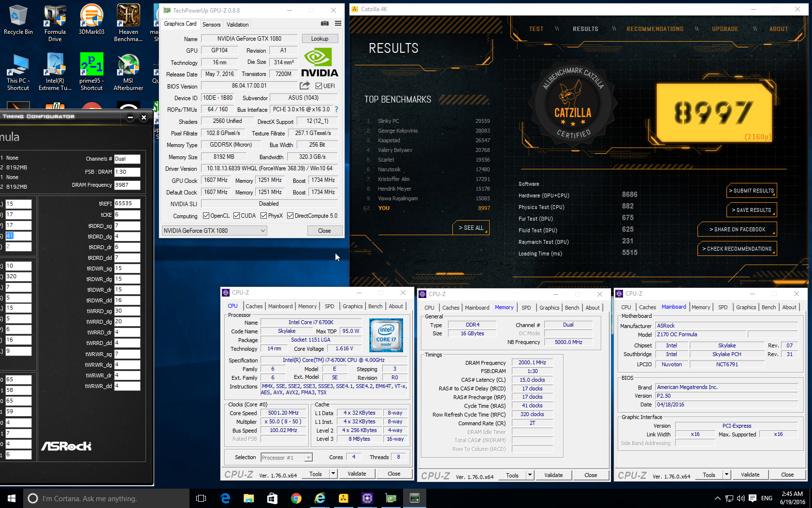Viewport: 812px width, 508px height.
Task: Click the taskbar clock showing 2:45 AM
Action: (792, 498)
